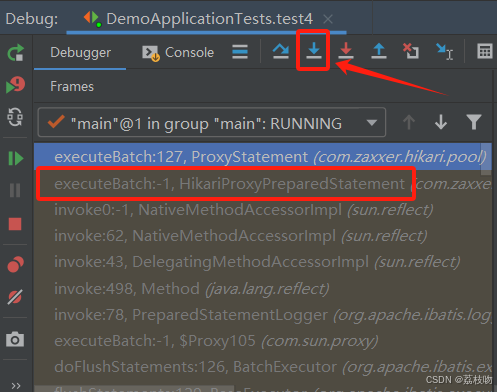497x392 pixels.
Task: Go to previous frame up arrow
Action: (409, 122)
